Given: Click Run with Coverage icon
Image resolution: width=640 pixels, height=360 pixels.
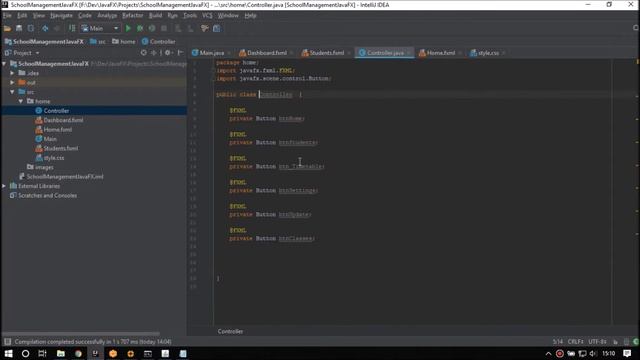Looking at the screenshot, I should (x=152, y=28).
